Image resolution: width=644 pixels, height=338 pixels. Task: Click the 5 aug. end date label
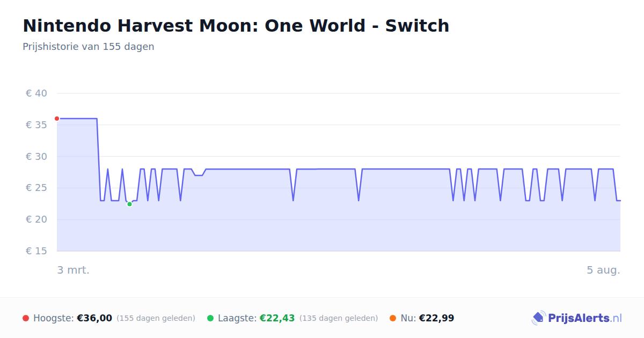(603, 270)
